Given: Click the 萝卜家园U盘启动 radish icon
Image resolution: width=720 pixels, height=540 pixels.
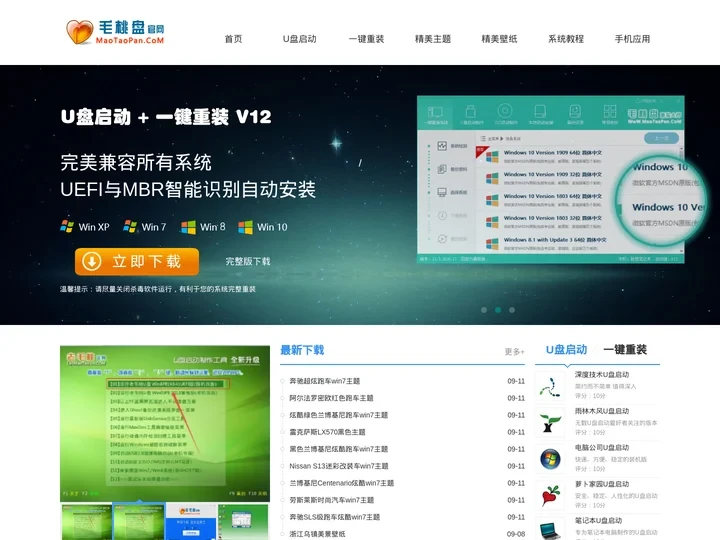Looking at the screenshot, I should (x=550, y=496).
